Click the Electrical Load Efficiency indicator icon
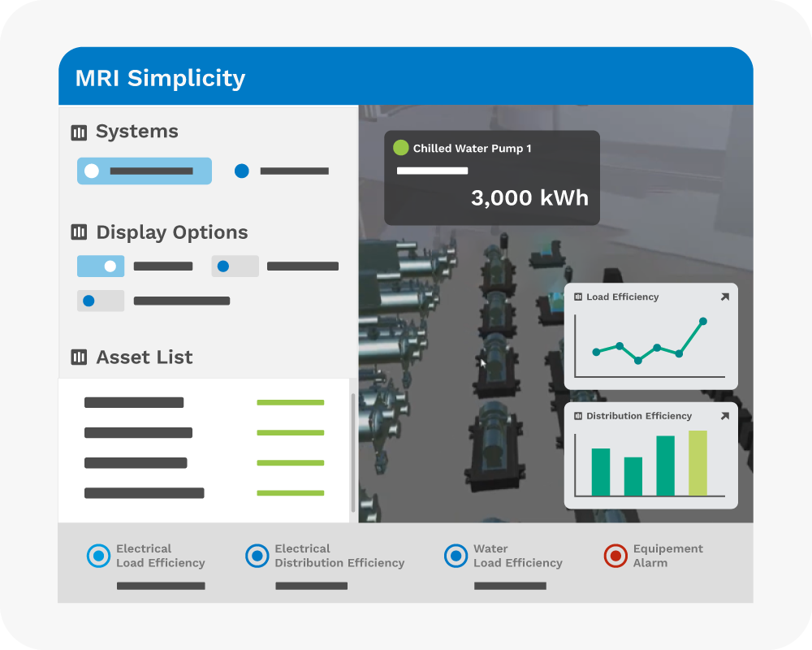Screen dimensions: 812x650 pos(98,556)
